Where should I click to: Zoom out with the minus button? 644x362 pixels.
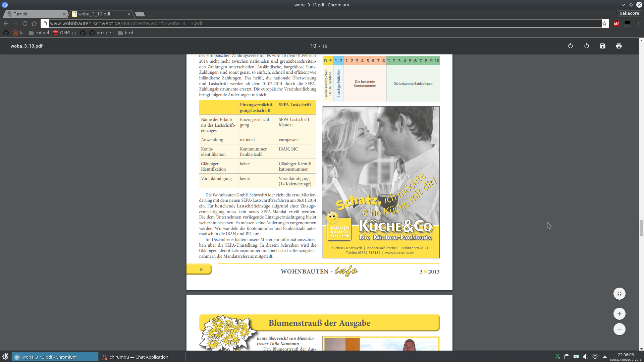click(620, 329)
